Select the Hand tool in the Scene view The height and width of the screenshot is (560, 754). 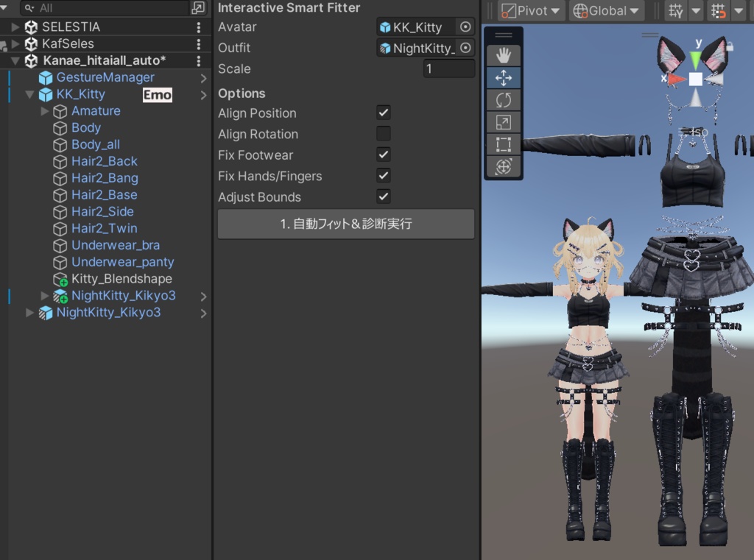[x=505, y=54]
